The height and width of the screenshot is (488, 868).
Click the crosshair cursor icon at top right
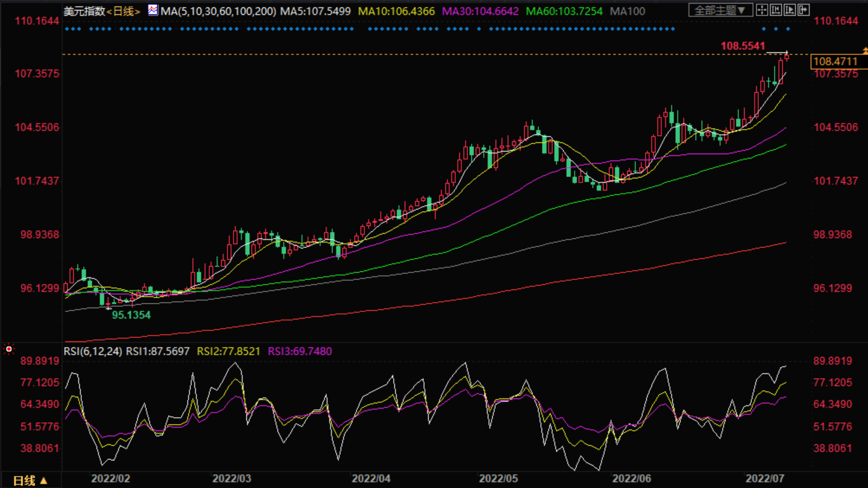pyautogui.click(x=762, y=10)
